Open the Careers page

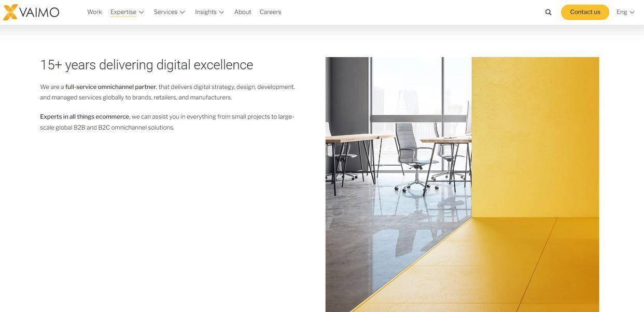tap(271, 12)
